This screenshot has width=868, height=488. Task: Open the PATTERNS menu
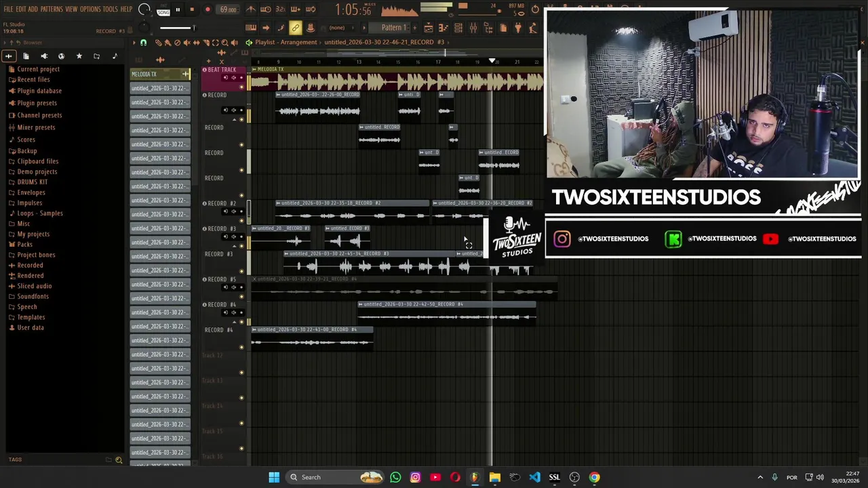pyautogui.click(x=52, y=9)
